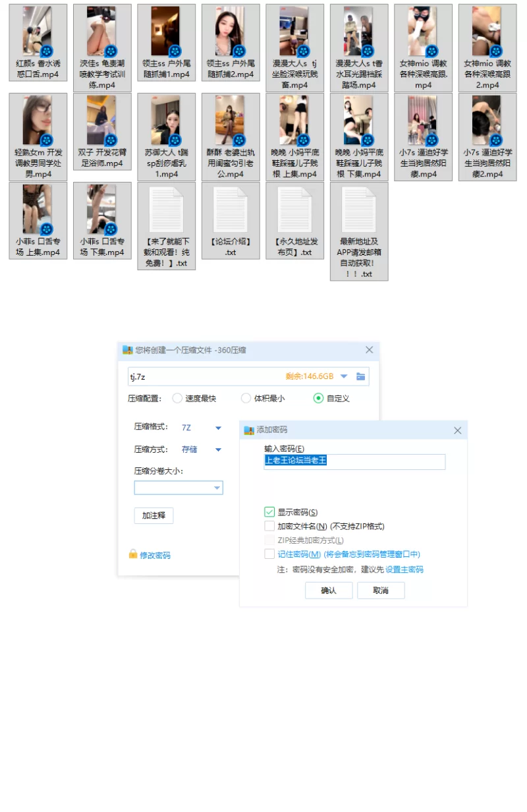Open the 压缩方式 存储 dropdown
This screenshot has height=812, width=527.
(218, 449)
